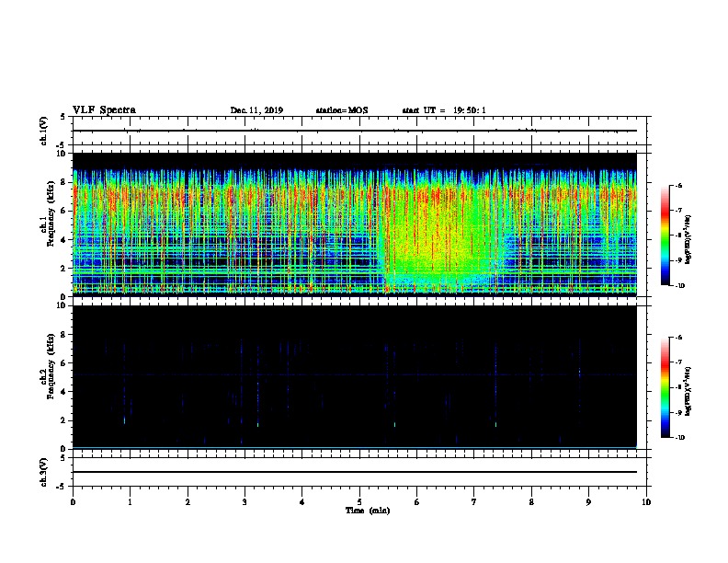Click "-10" label on ch.2 color bar
The height and width of the screenshot is (563, 728).
679,437
